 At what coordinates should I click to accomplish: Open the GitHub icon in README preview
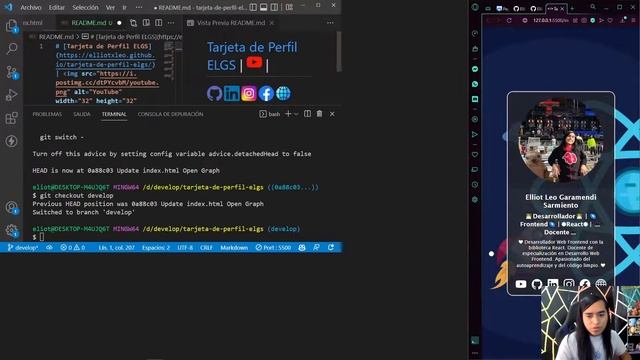(215, 93)
